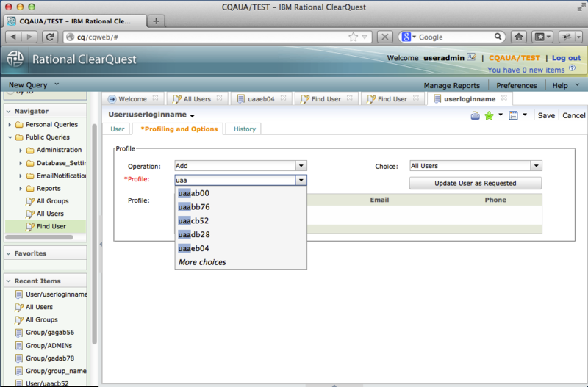Open Preferences
Image resolution: width=588 pixels, height=387 pixels.
pyautogui.click(x=517, y=85)
